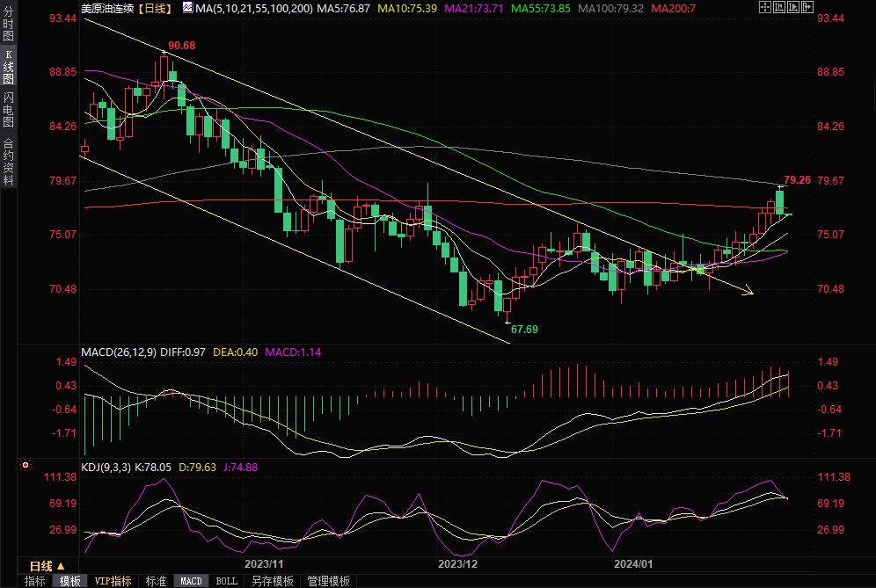Image resolution: width=876 pixels, height=588 pixels.
Task: Click the orange triangle next to 日线
Action: [61, 566]
